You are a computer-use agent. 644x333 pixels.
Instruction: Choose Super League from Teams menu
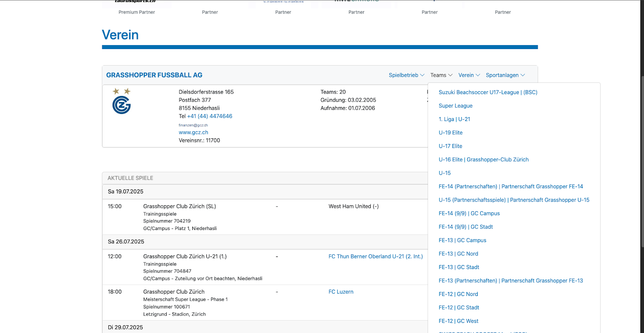tap(456, 106)
